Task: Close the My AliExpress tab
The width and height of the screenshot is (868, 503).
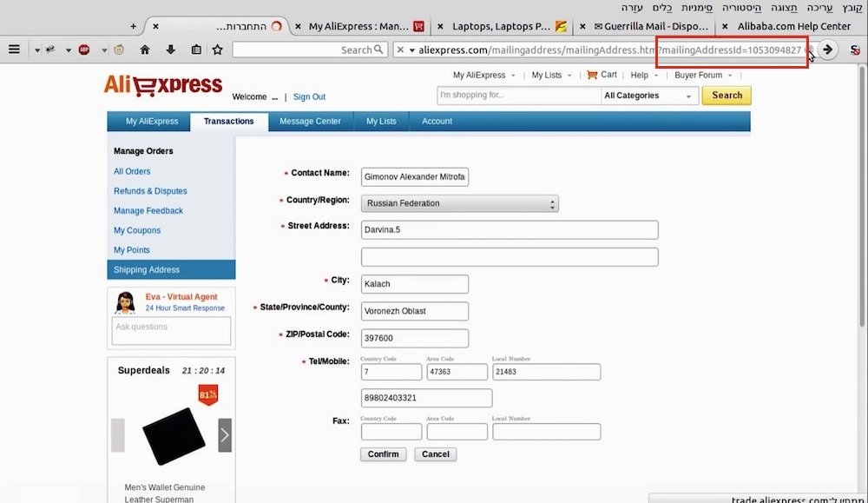Action: click(x=299, y=26)
